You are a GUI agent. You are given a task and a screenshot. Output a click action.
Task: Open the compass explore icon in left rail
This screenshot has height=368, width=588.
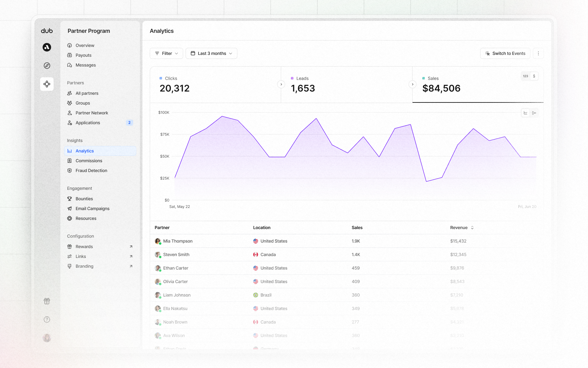coord(47,66)
